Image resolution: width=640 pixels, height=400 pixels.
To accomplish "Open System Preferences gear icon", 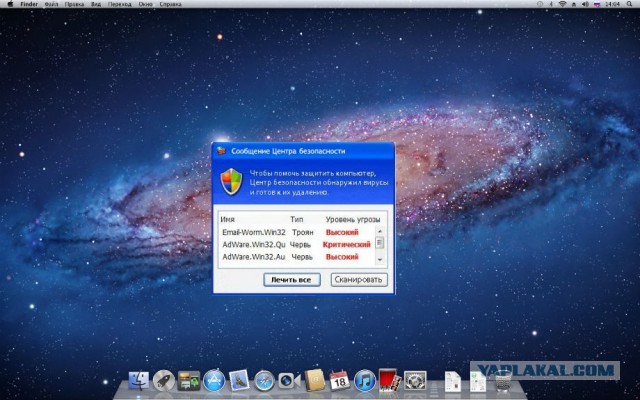I will pyautogui.click(x=415, y=380).
